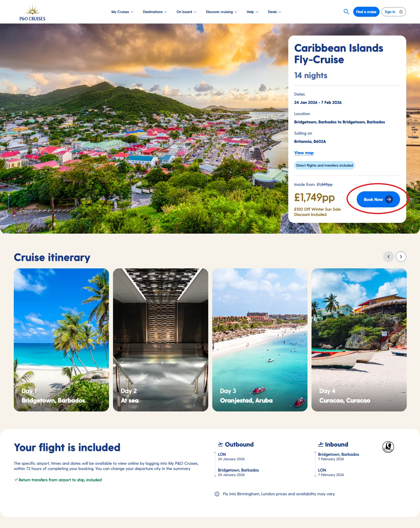The height and width of the screenshot is (528, 420).
Task: Click the Book Now button
Action: coord(378,199)
